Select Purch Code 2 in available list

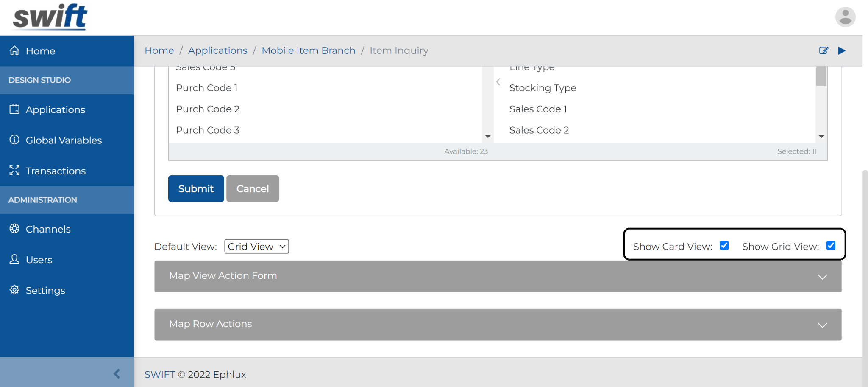click(x=208, y=109)
